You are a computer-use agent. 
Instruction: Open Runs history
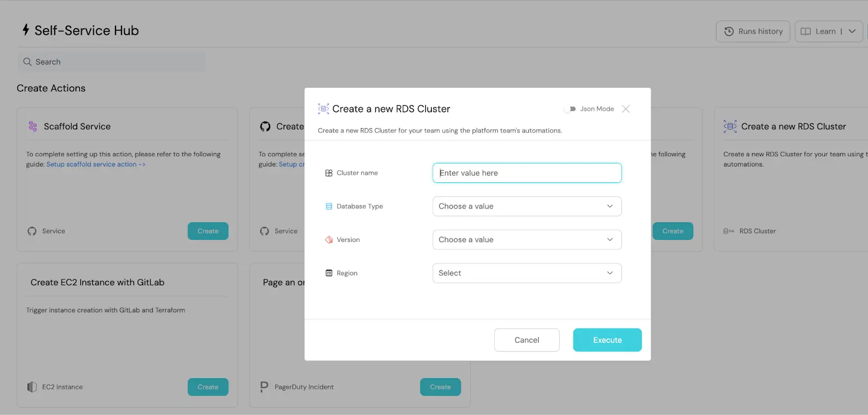[753, 31]
